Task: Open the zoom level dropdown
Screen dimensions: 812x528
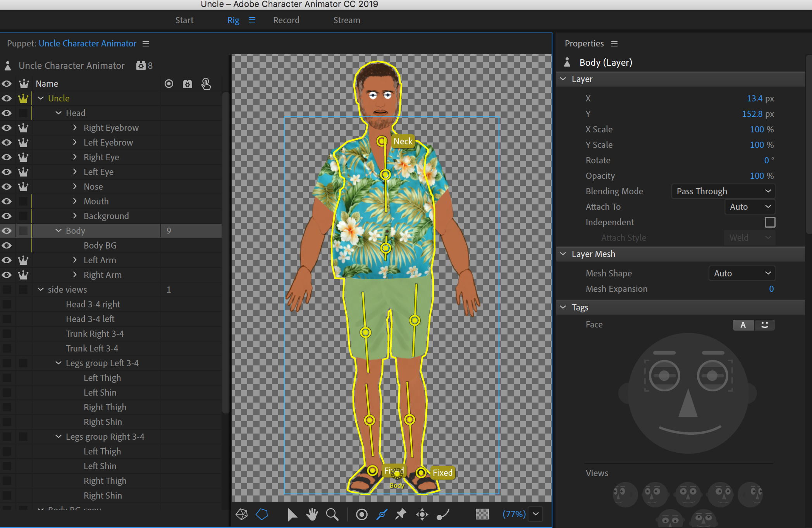Action: click(x=536, y=514)
